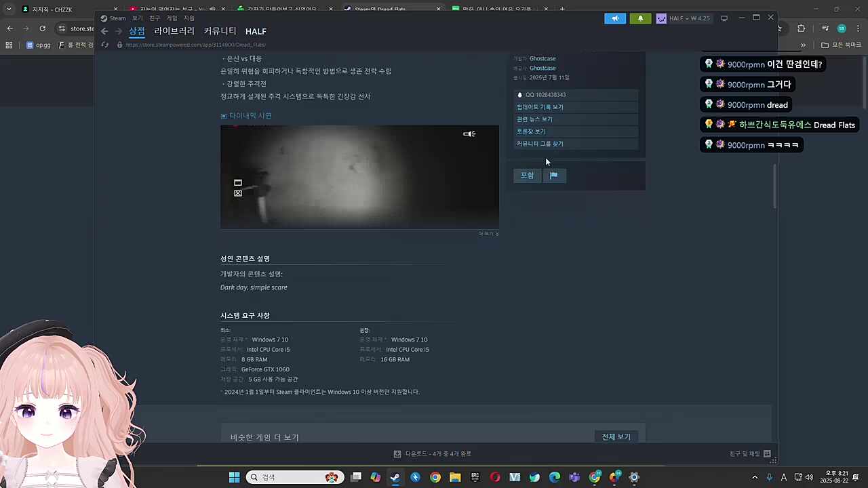Open 친구 및 채팅 panel
The image size is (868, 488).
click(750, 453)
